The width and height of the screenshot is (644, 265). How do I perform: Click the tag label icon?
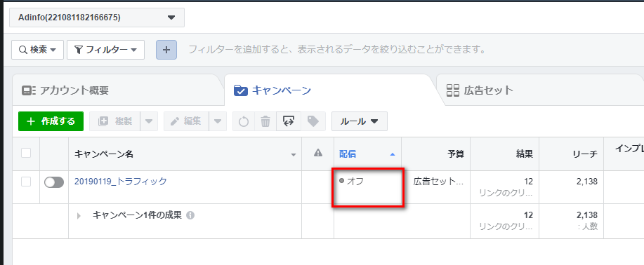tap(313, 121)
